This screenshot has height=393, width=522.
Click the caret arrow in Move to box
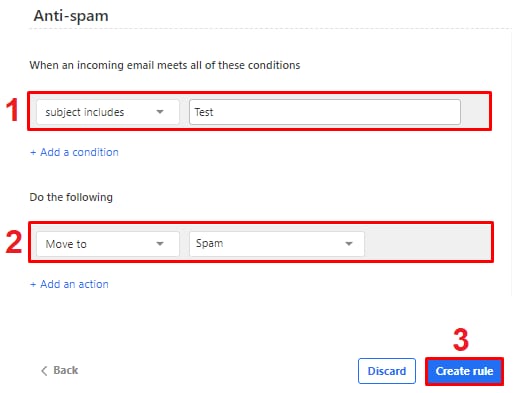[160, 244]
